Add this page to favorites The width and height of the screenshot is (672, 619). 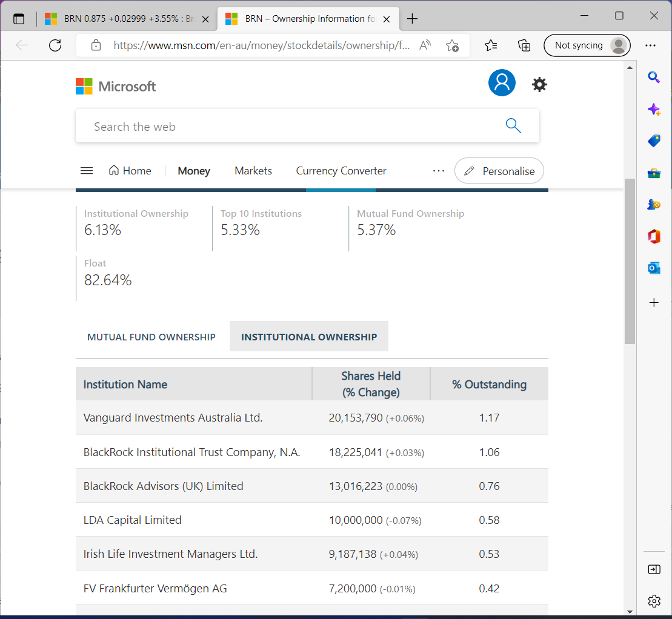coord(452,45)
